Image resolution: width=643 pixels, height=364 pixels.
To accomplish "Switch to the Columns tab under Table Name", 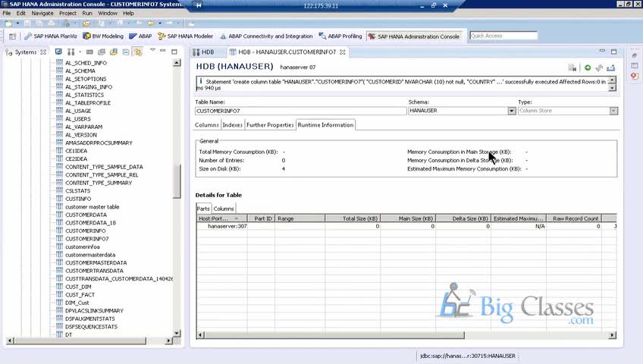I will pos(207,125).
